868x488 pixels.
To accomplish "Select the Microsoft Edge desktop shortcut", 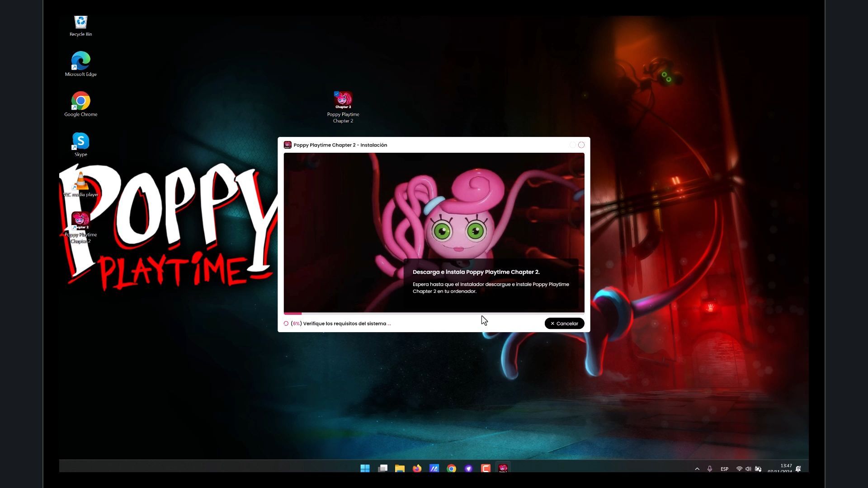I will (80, 64).
